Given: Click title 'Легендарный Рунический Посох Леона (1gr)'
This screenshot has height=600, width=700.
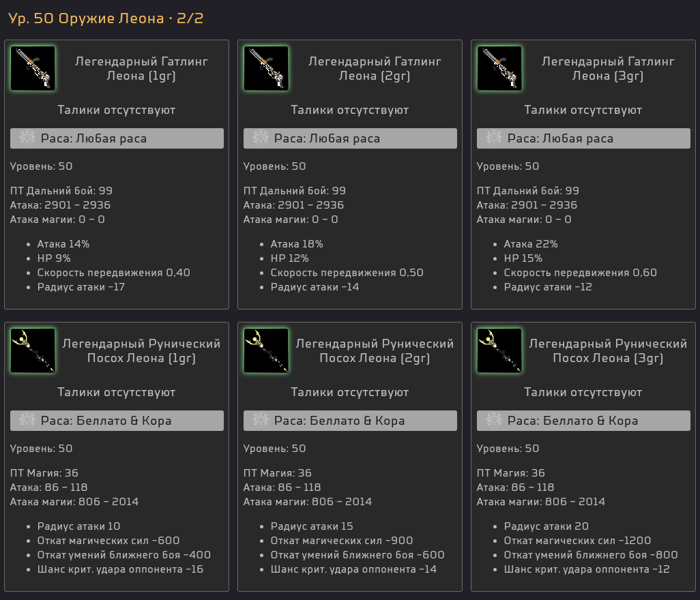Looking at the screenshot, I should 141,350.
